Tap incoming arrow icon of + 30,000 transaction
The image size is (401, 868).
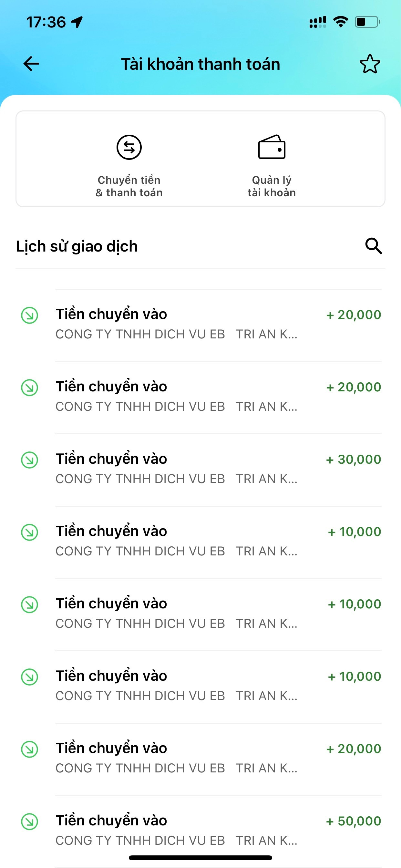click(30, 460)
